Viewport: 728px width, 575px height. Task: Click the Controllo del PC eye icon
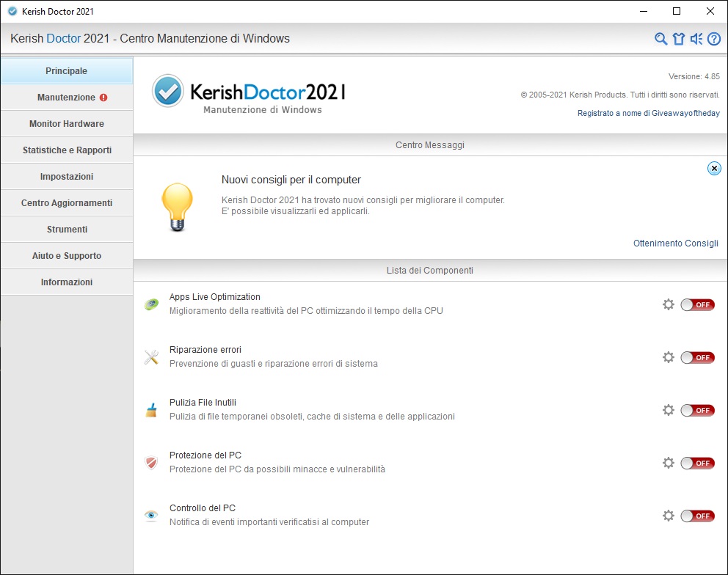click(x=151, y=515)
